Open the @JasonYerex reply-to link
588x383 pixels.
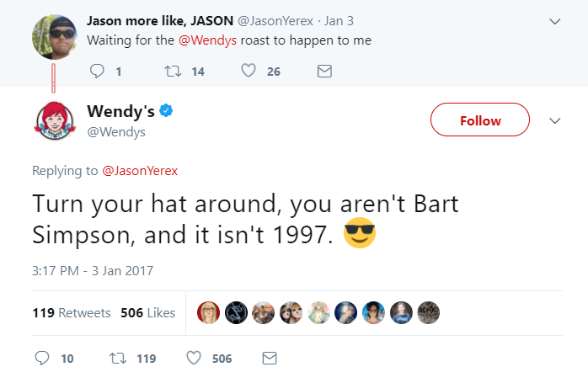pos(139,171)
